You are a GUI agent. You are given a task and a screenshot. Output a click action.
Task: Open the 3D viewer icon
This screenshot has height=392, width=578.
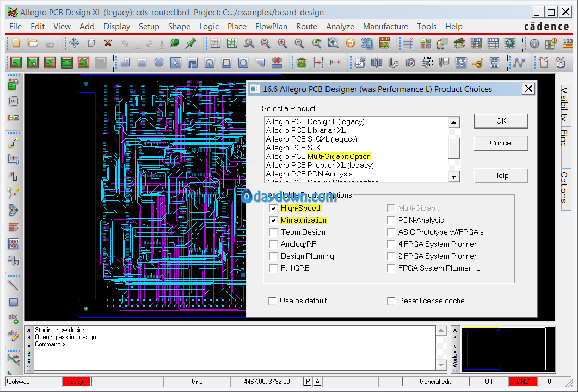click(367, 43)
